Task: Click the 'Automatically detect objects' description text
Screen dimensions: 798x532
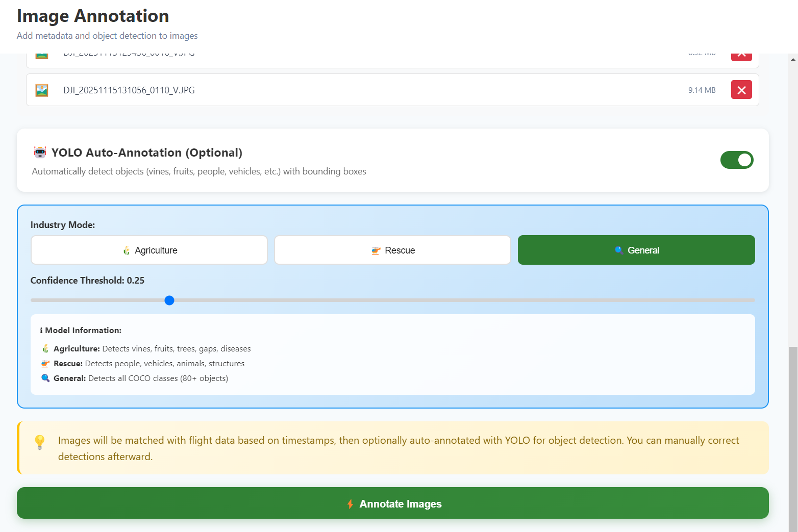Action: (199, 171)
